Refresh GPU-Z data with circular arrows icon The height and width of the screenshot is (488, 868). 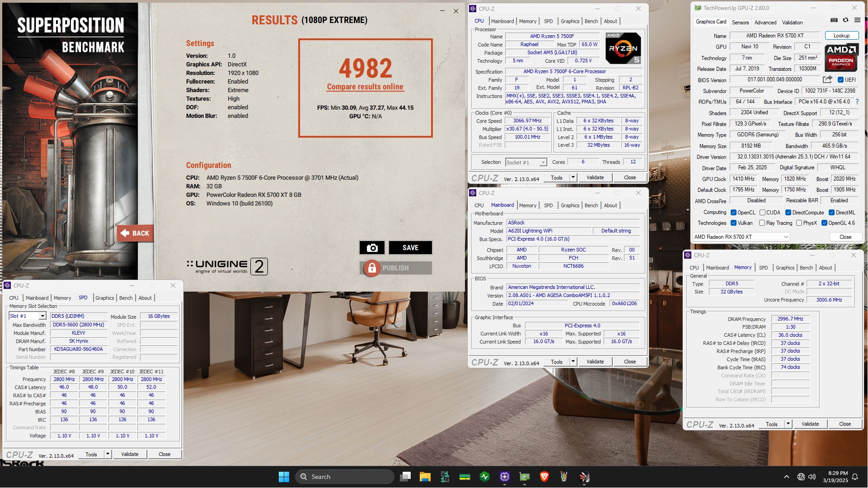845,20
